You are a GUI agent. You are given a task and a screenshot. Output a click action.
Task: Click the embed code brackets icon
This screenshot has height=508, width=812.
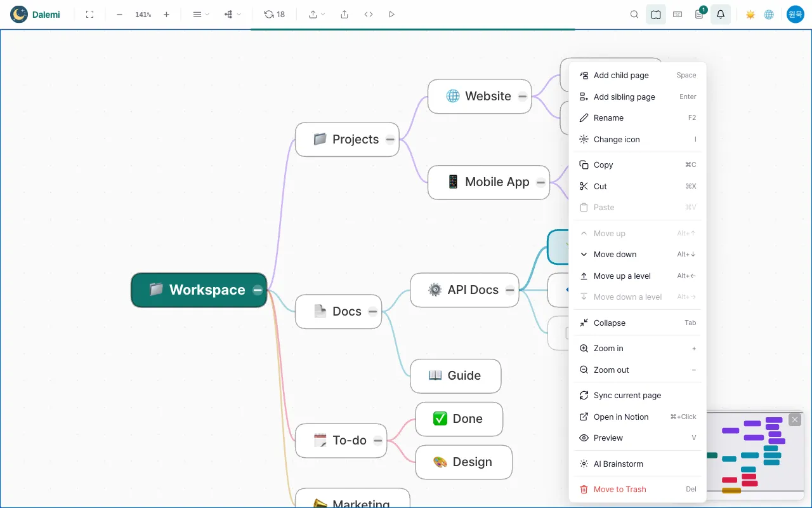(x=369, y=14)
